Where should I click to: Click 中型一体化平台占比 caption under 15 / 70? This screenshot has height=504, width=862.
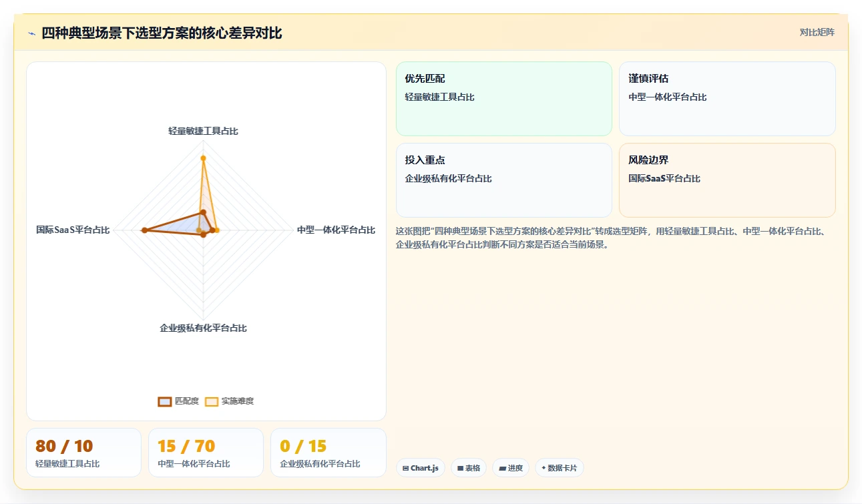point(194,464)
